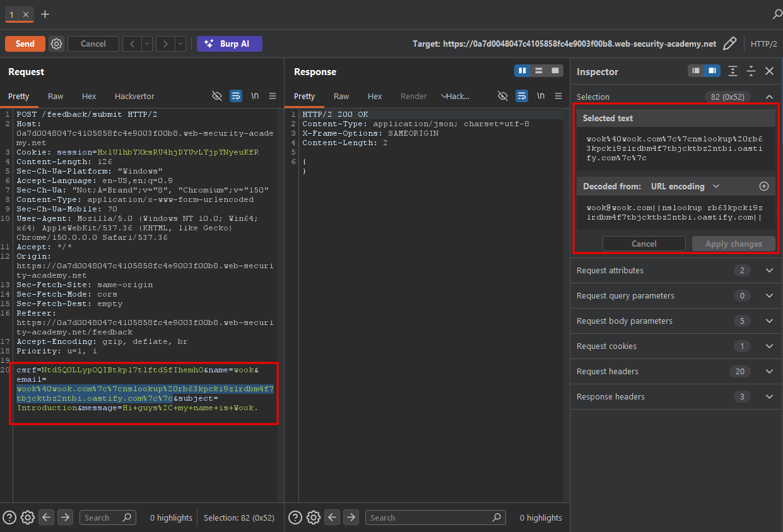The image size is (783, 532).
Task: Toggle response hide-headers eye icon
Action: coord(503,96)
